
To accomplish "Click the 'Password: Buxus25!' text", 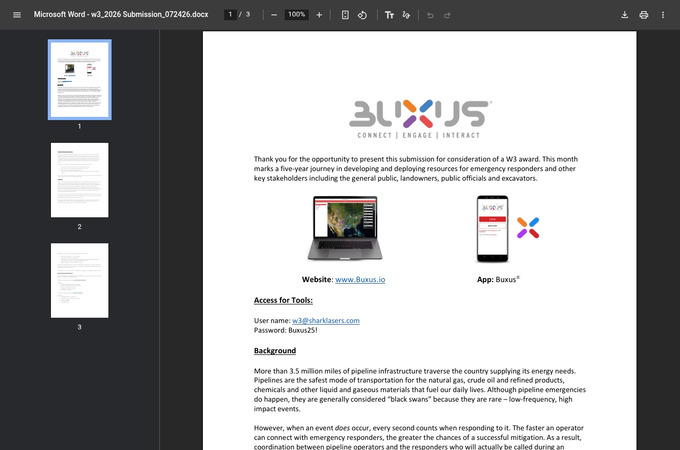I will (285, 330).
